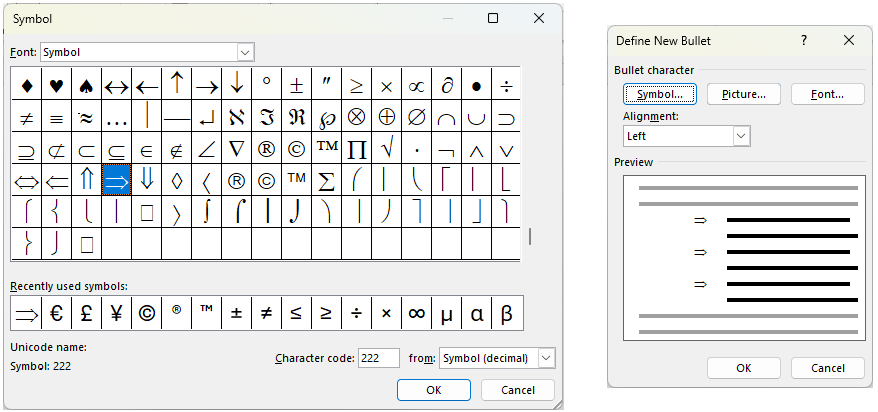Image resolution: width=878 pixels, height=412 pixels.
Task: Click the Symbol... button in Define New Bullet
Action: (x=660, y=95)
